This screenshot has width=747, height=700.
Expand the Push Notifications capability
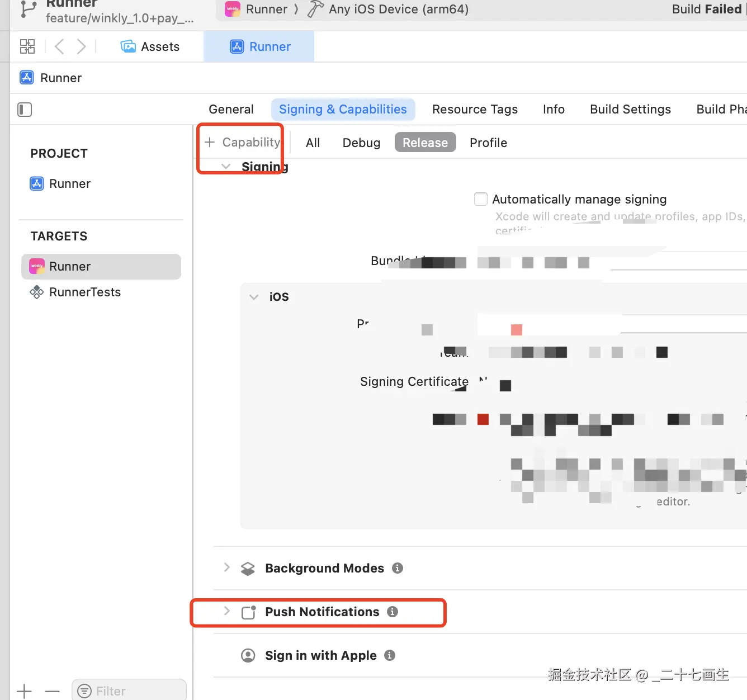pyautogui.click(x=226, y=611)
